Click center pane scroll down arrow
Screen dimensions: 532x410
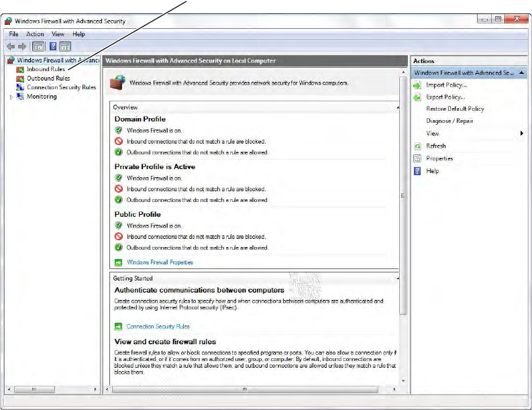click(x=403, y=381)
